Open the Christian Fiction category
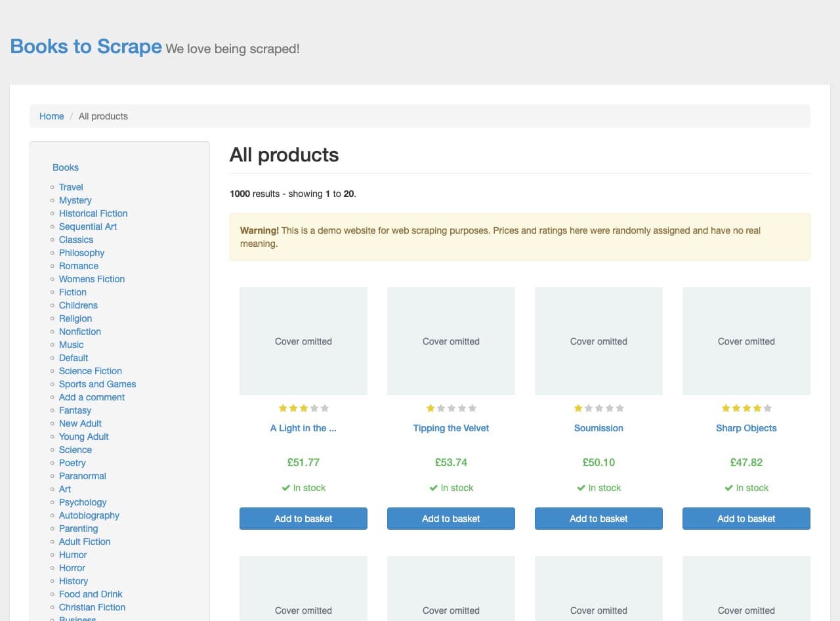This screenshot has width=840, height=621. 92,607
